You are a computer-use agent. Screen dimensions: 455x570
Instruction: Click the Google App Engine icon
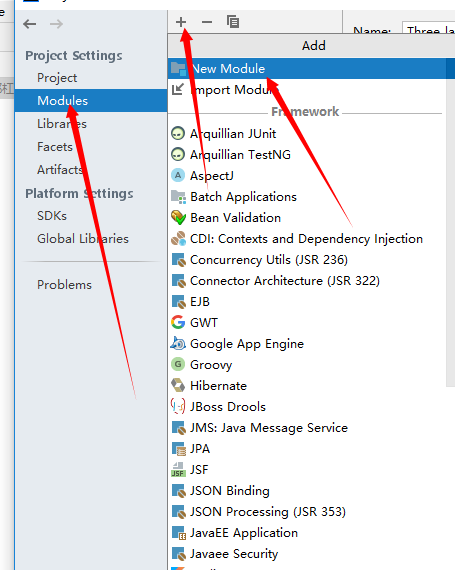(178, 344)
